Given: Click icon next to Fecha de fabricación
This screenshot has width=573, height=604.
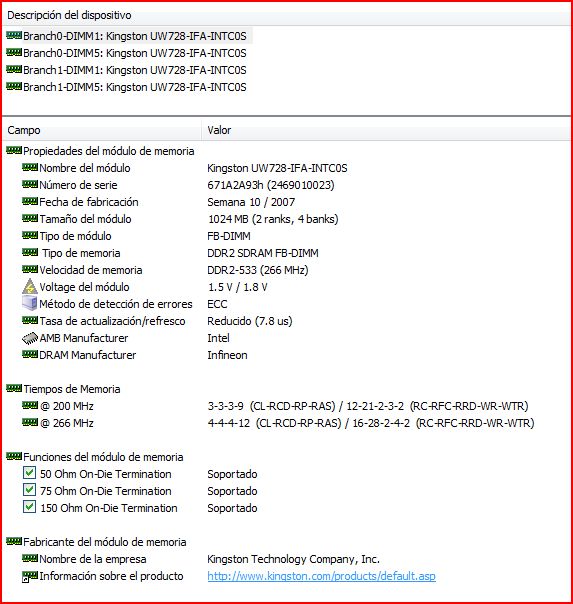Looking at the screenshot, I should click(30, 201).
